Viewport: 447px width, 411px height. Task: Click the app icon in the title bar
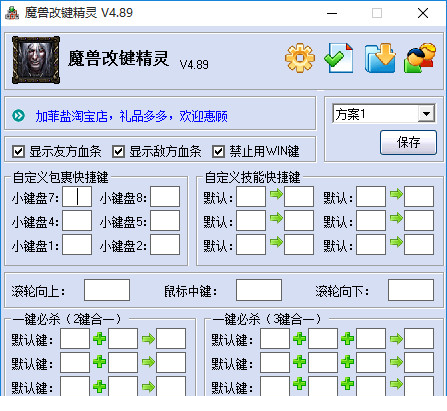(12, 13)
